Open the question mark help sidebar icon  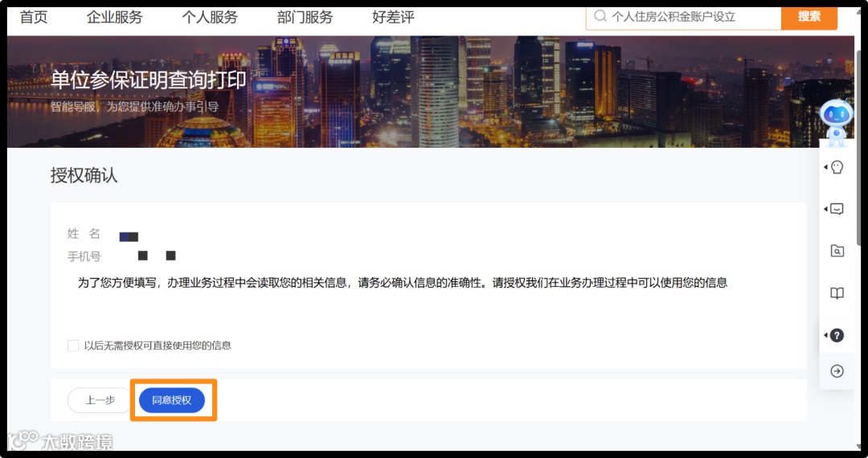837,335
